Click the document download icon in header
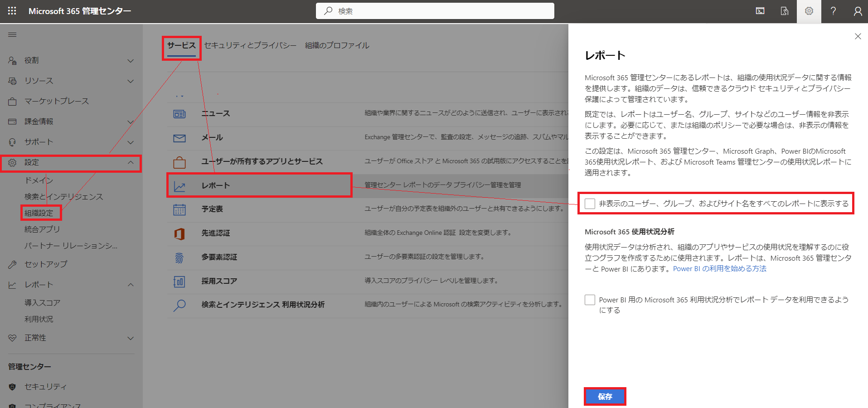Screen dimensions: 868x408 coord(785,11)
